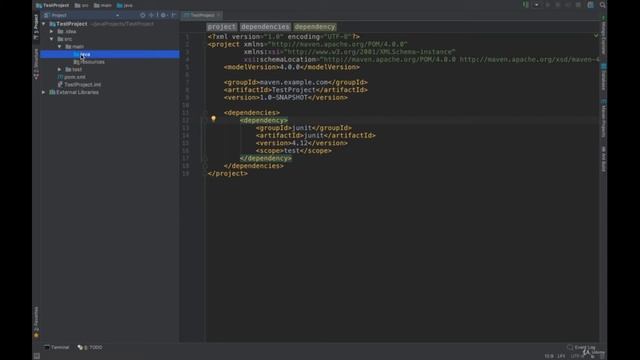Click the closing </project> tag

(227, 173)
